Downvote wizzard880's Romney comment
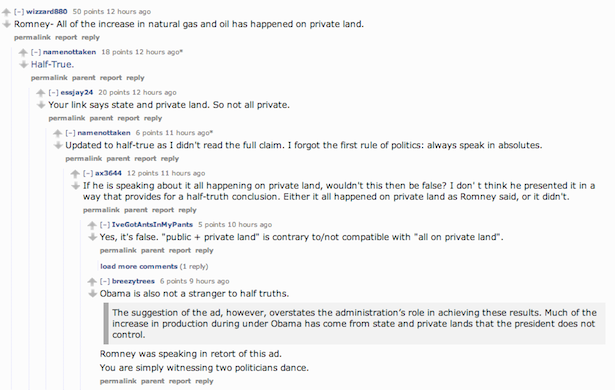Viewport: 615px width, 390px height. [6, 24]
